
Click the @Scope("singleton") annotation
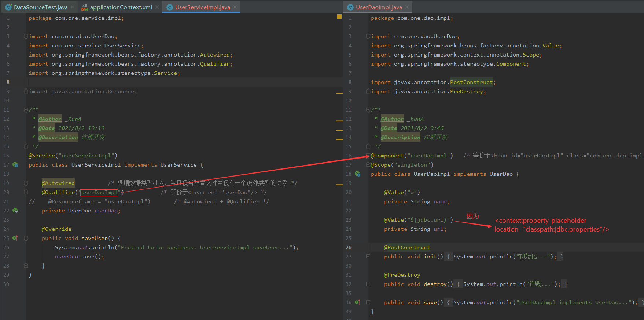click(x=402, y=165)
